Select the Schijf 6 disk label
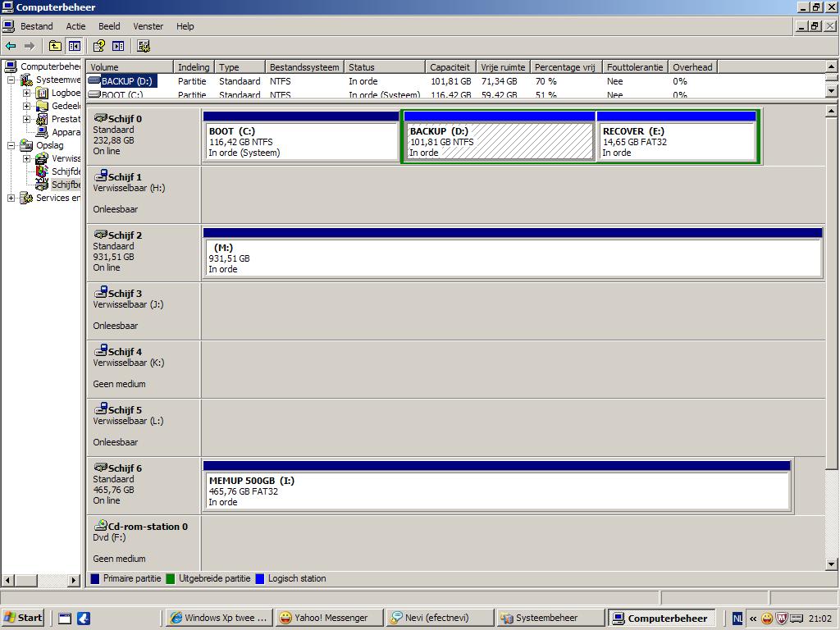840x630 pixels. (125, 468)
